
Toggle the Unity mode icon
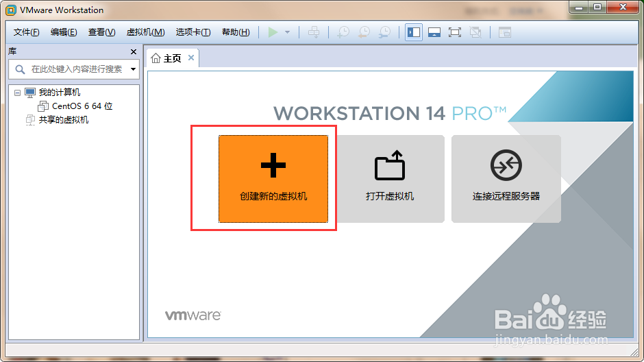[475, 32]
